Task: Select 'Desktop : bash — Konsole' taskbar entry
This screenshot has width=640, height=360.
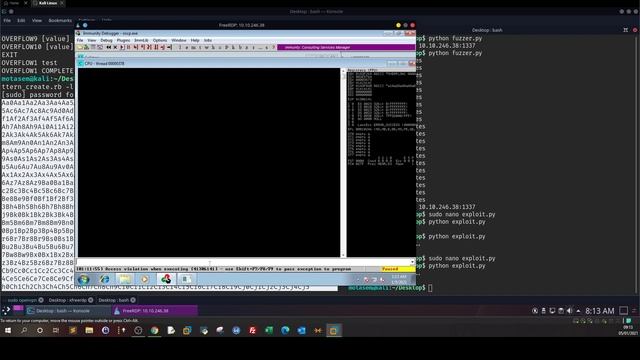Action: coord(67,311)
